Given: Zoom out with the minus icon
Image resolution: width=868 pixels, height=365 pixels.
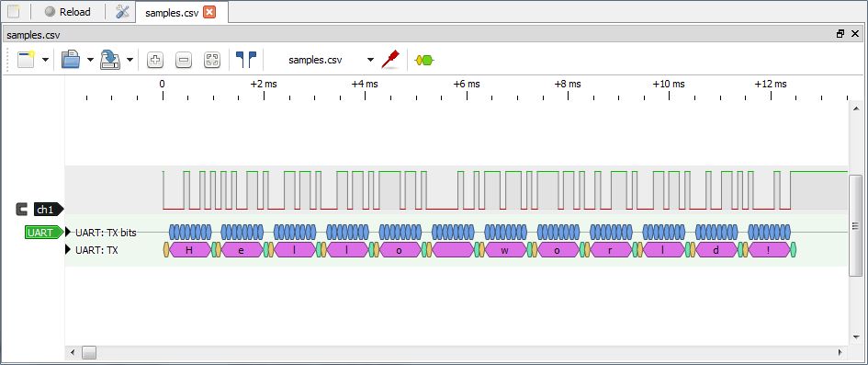Looking at the screenshot, I should point(183,60).
